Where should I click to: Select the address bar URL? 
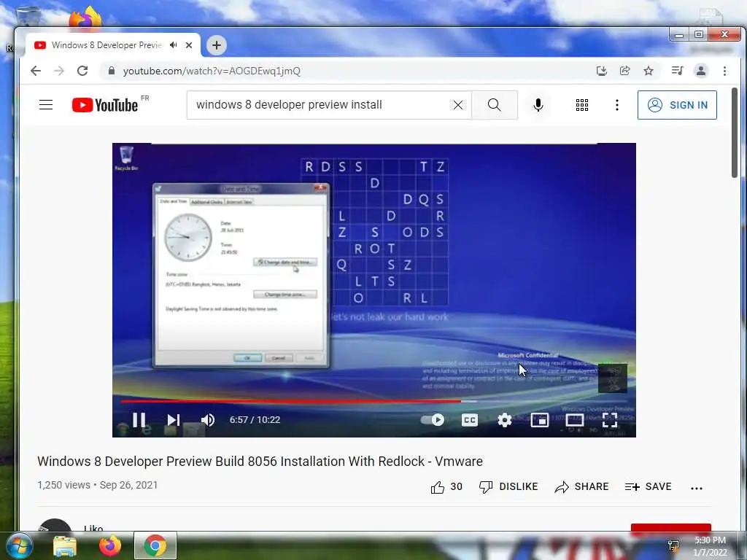(x=212, y=71)
